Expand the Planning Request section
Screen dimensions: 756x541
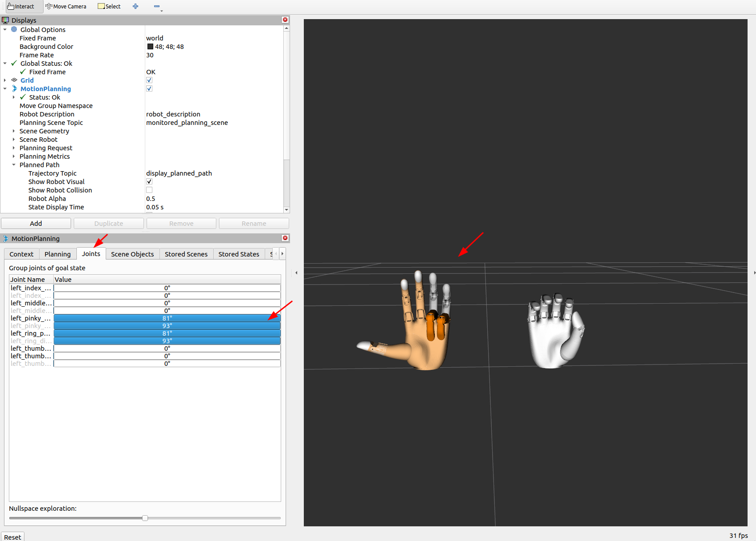(14, 148)
